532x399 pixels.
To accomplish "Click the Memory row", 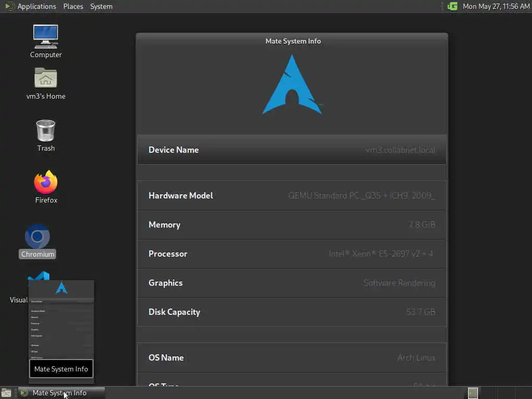I will tap(292, 224).
